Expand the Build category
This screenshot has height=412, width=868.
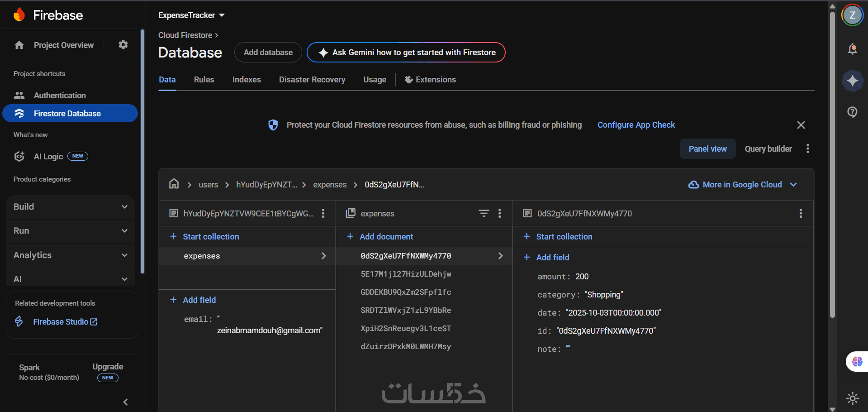(x=70, y=207)
